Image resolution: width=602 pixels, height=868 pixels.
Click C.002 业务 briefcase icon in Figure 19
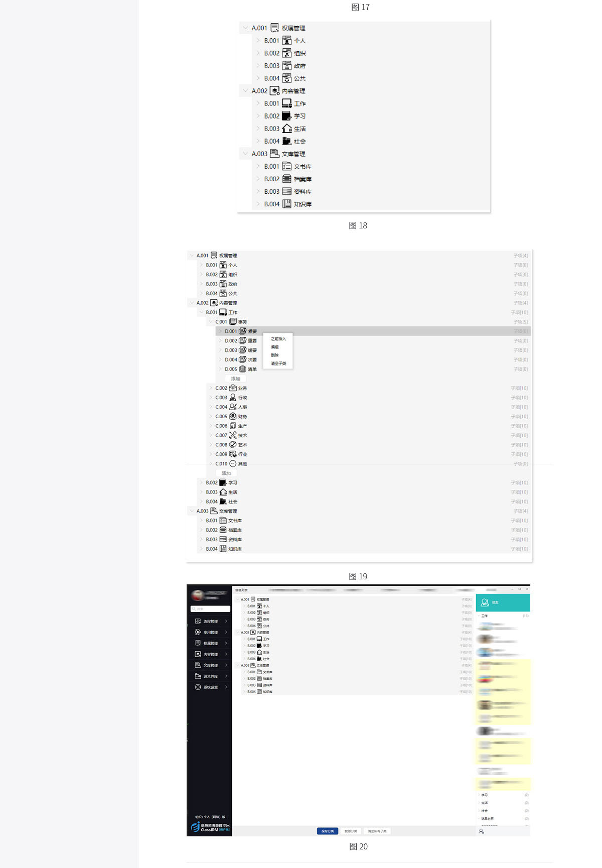(x=233, y=388)
